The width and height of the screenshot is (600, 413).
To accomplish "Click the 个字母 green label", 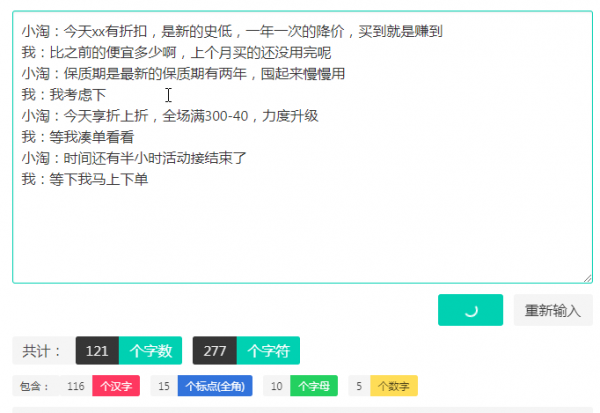I will (x=314, y=386).
